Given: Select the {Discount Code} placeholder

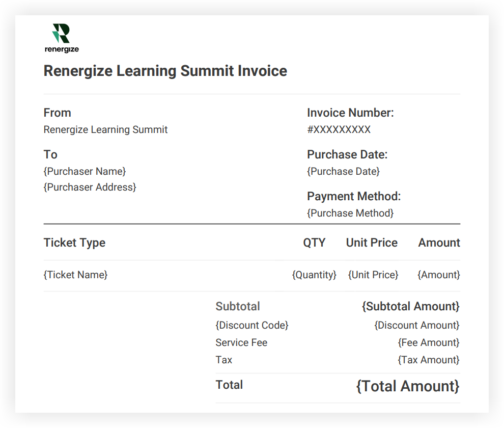Looking at the screenshot, I should point(251,325).
